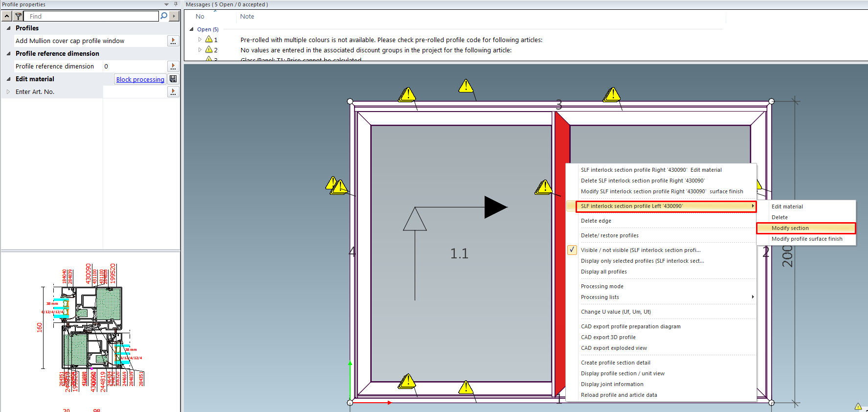Screen dimensions: 868x412
Task: Click Modify profile surface finish in submenu
Action: tap(806, 239)
